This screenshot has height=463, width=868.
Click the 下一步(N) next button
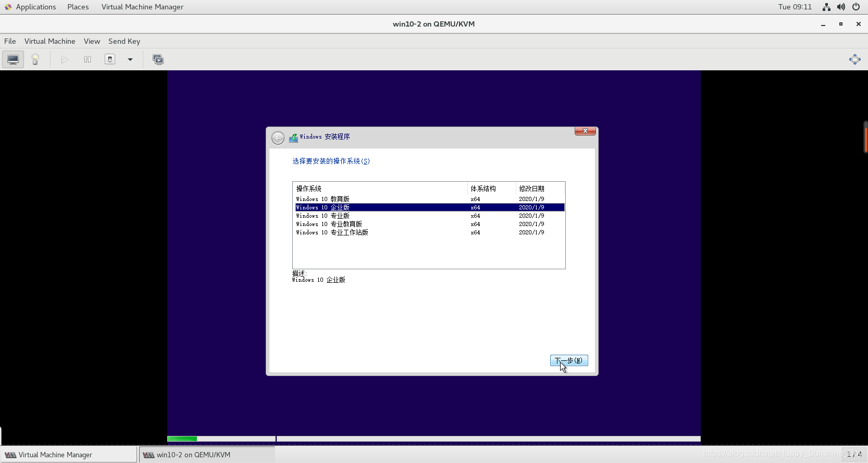click(x=569, y=360)
